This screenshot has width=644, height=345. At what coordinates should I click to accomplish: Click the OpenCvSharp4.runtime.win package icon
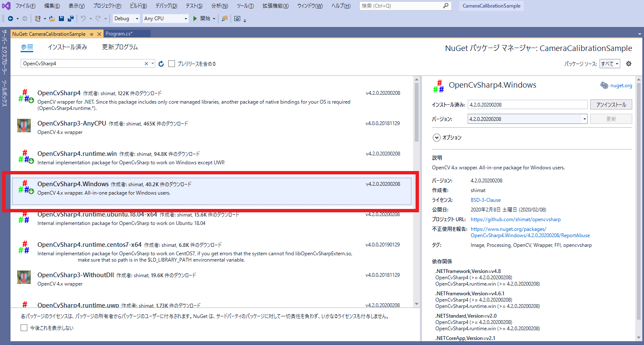coord(25,157)
